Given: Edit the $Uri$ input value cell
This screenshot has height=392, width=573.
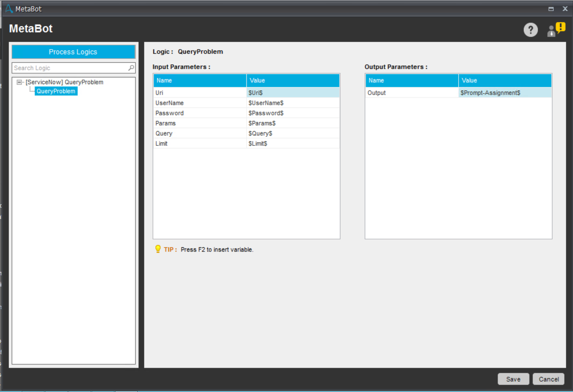Looking at the screenshot, I should point(293,93).
